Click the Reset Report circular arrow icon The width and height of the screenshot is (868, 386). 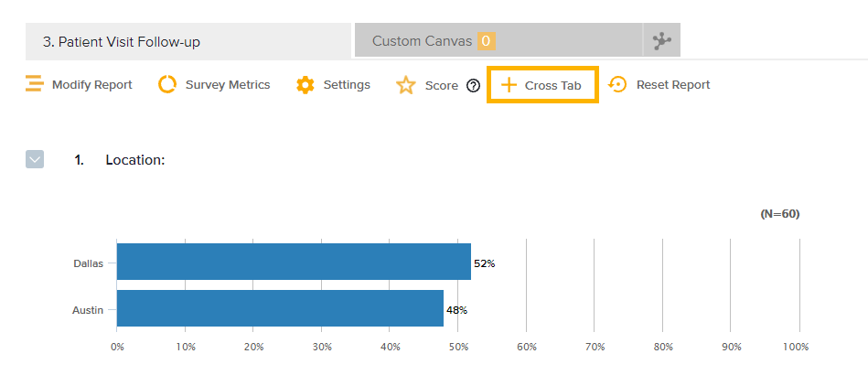[618, 85]
